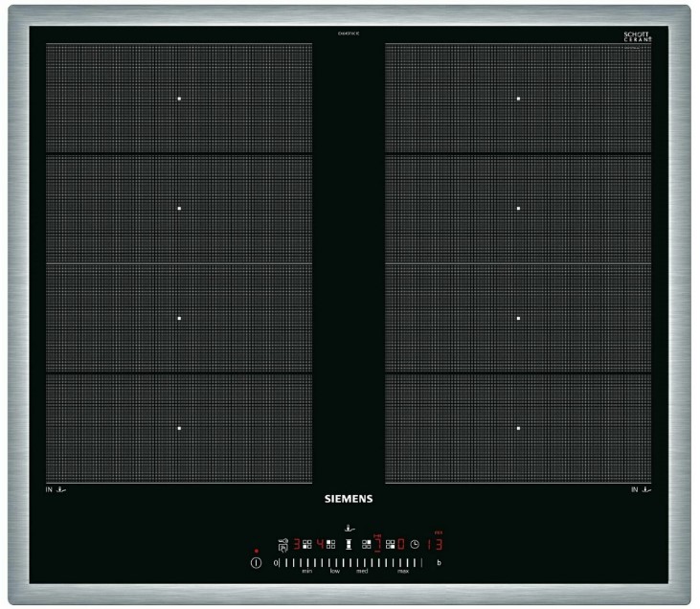Set power slider to 'min' level
This screenshot has width=700, height=609.
click(x=307, y=564)
